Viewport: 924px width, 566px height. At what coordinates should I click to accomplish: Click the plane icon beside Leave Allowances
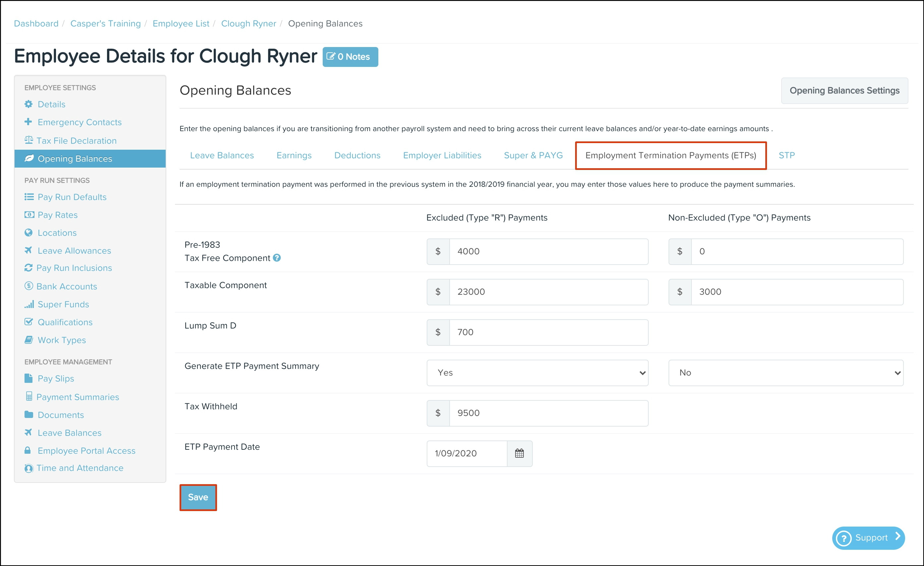coord(28,250)
